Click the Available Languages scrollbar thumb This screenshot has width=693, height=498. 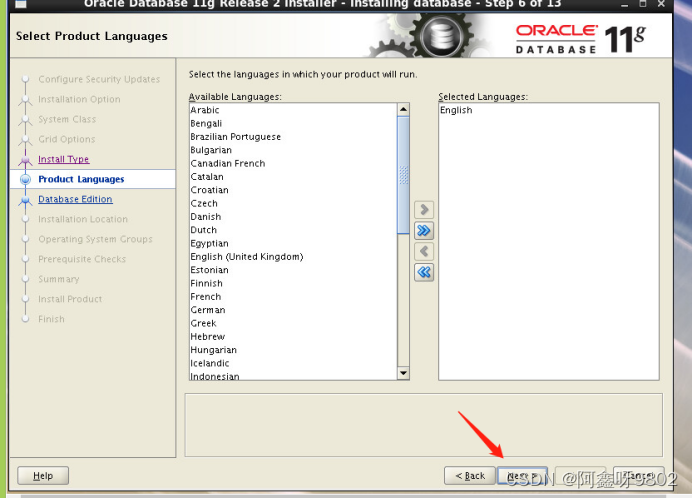(x=403, y=175)
